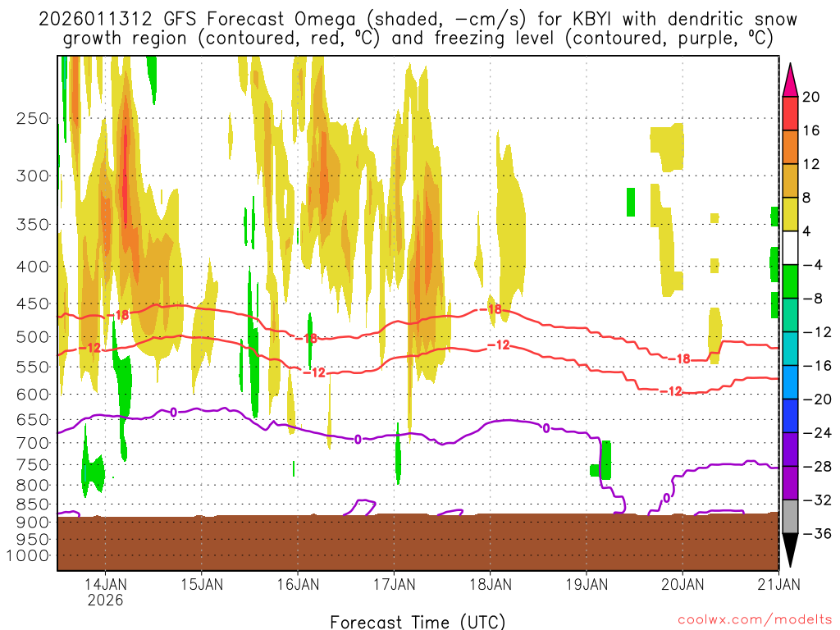Click the 800 pressure level label
The height and width of the screenshot is (630, 840).
click(x=33, y=486)
